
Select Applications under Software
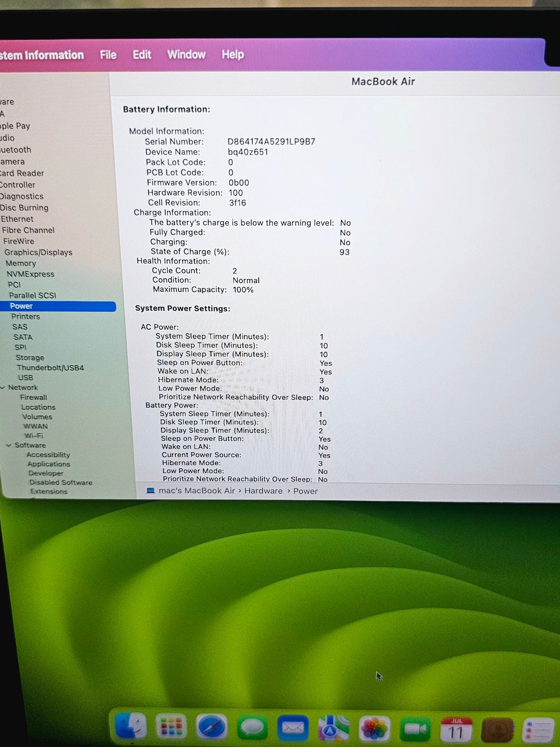click(49, 464)
